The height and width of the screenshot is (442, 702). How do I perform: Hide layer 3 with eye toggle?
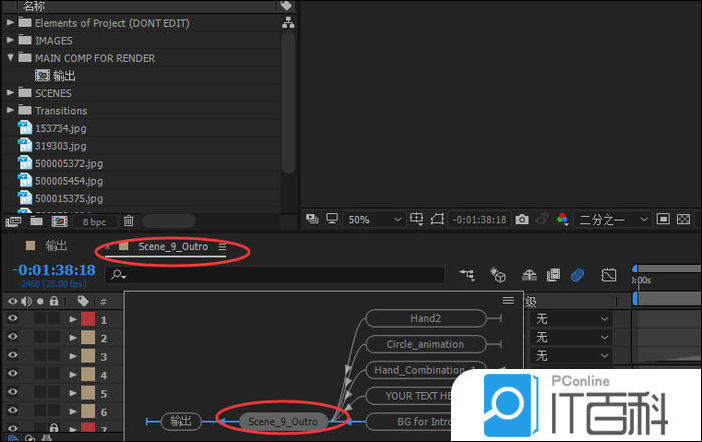click(x=13, y=355)
